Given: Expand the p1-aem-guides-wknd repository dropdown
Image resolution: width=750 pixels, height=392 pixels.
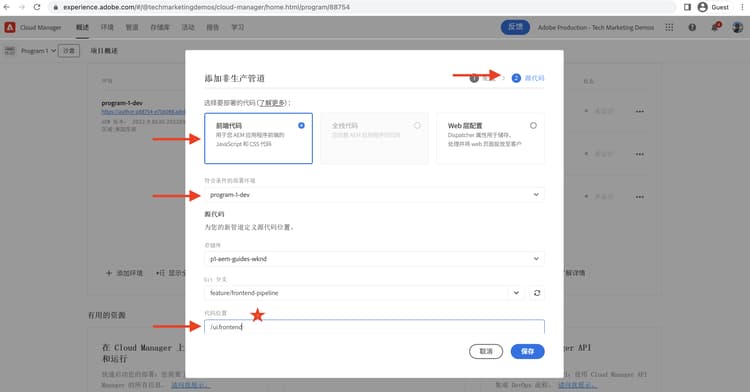Looking at the screenshot, I should (374, 259).
